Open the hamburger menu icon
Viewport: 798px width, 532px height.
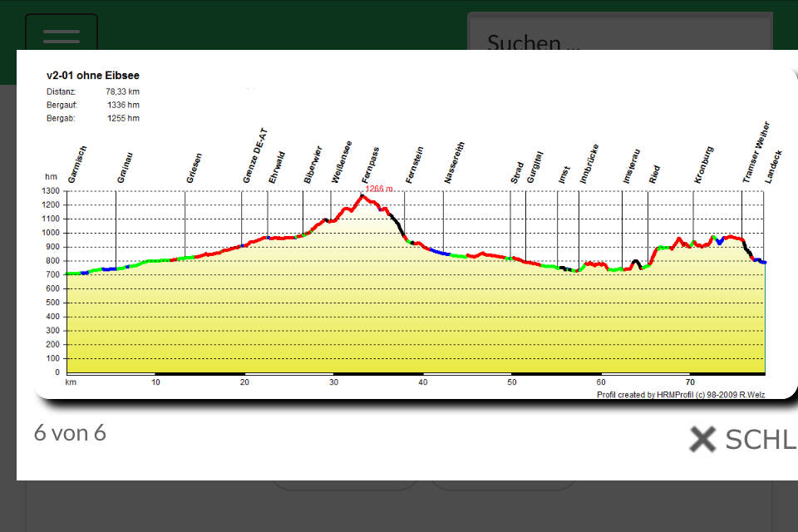pyautogui.click(x=62, y=36)
